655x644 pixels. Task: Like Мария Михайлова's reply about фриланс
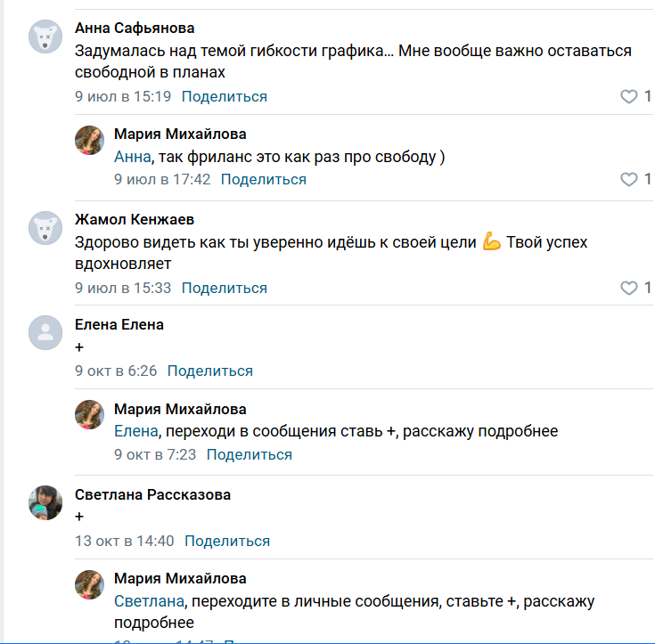pos(629,179)
